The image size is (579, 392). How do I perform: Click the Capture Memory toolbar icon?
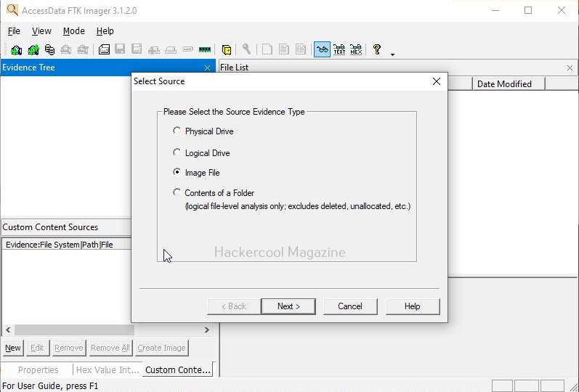tap(205, 50)
